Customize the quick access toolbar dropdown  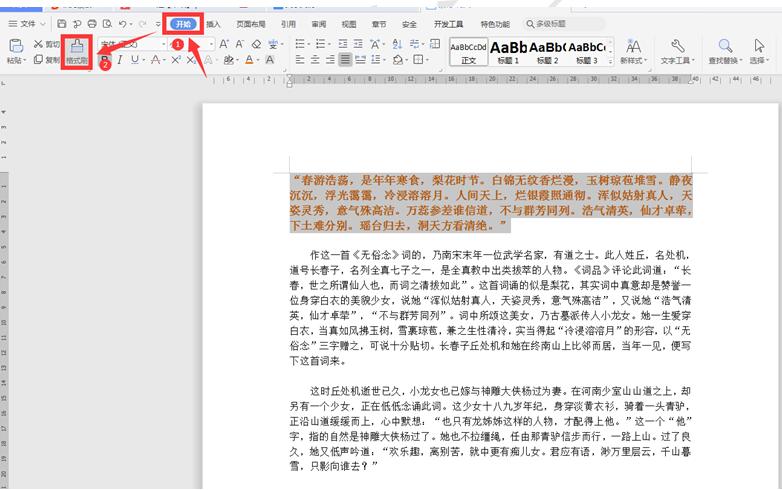pyautogui.click(x=158, y=24)
